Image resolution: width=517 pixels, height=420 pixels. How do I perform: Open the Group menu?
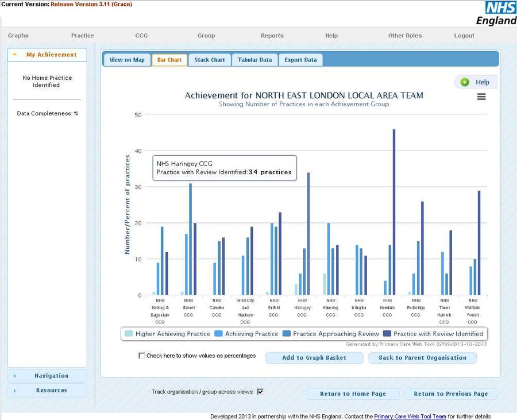(206, 36)
